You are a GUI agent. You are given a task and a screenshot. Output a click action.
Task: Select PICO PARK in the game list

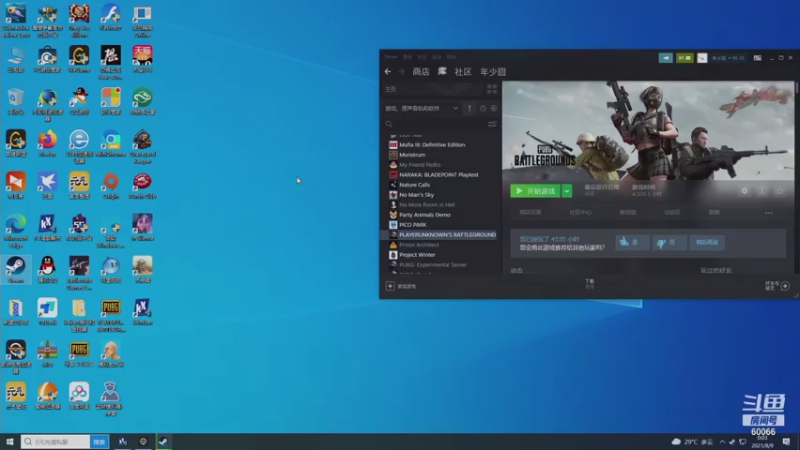click(412, 224)
